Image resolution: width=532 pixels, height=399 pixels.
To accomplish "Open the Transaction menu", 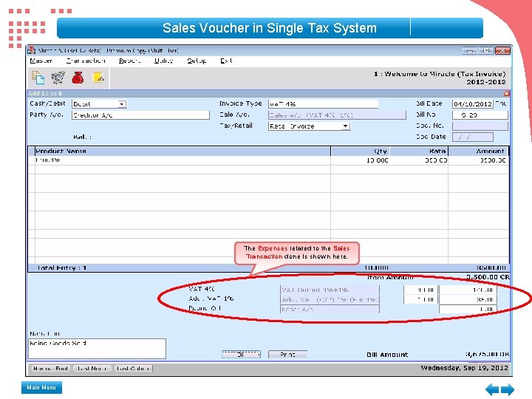I will pyautogui.click(x=86, y=61).
